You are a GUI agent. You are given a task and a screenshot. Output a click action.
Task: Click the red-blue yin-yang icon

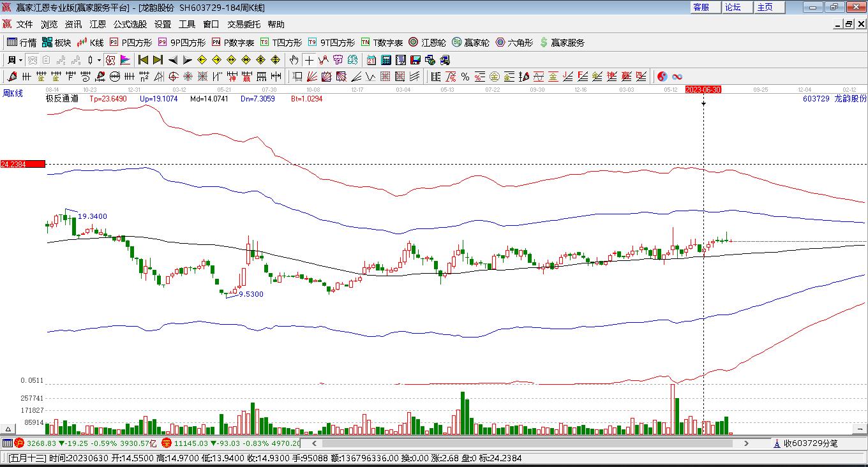click(x=662, y=77)
